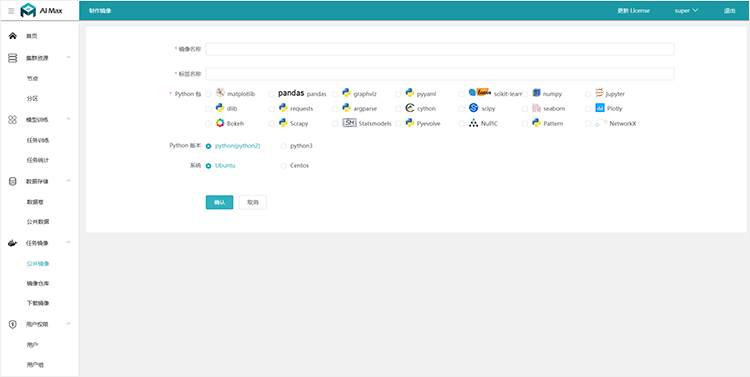
Task: Click the Statsmodels SM logo
Action: point(350,123)
